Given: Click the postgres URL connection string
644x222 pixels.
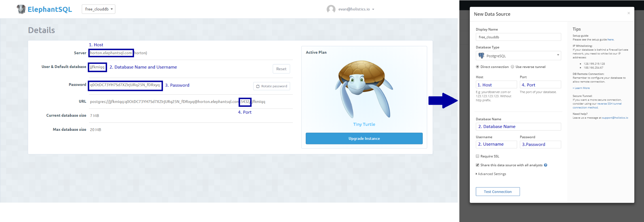Looking at the screenshot, I should coord(178,101).
